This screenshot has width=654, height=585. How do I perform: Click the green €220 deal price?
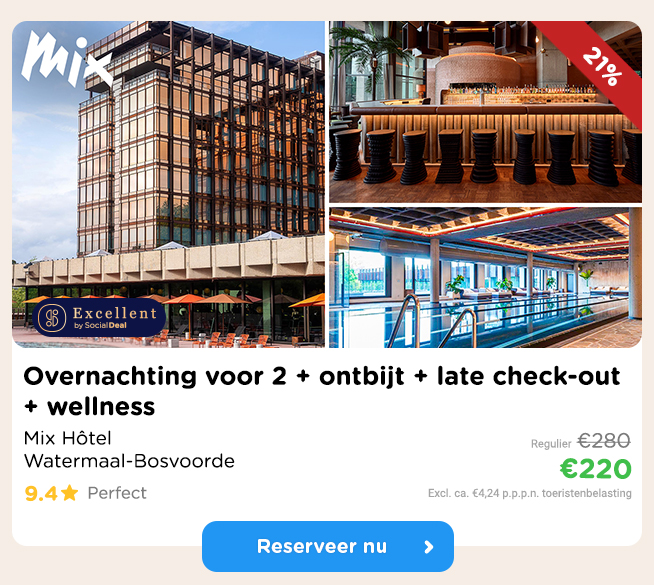click(596, 469)
